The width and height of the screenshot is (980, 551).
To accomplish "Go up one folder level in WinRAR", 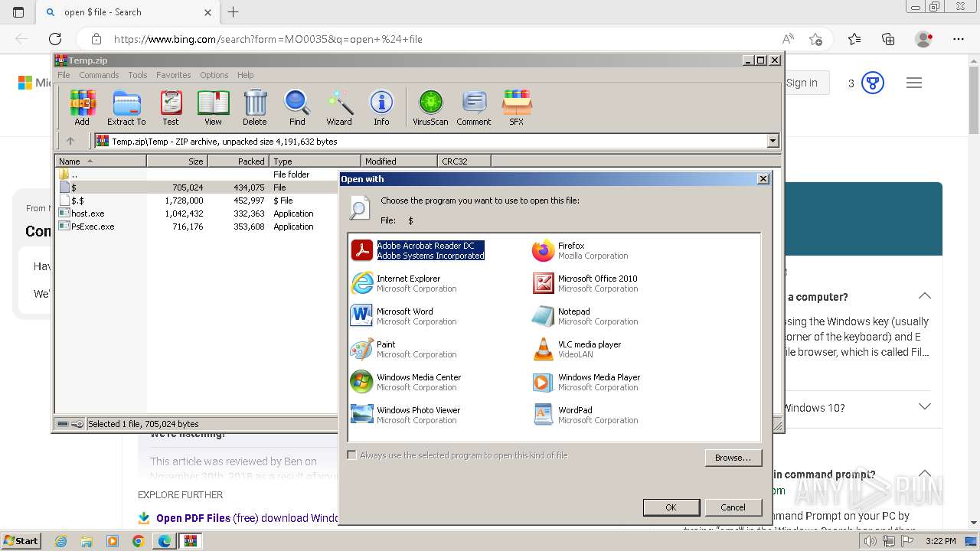I will coord(70,141).
